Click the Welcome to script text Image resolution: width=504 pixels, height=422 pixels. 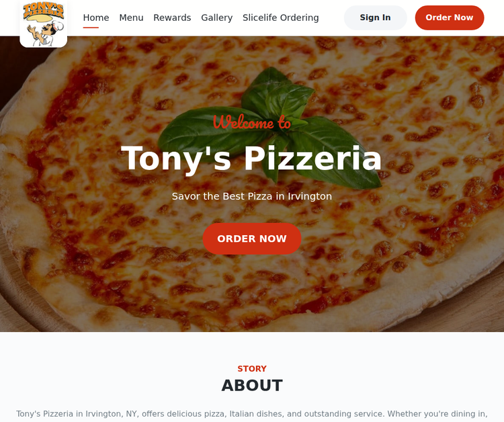[252, 122]
